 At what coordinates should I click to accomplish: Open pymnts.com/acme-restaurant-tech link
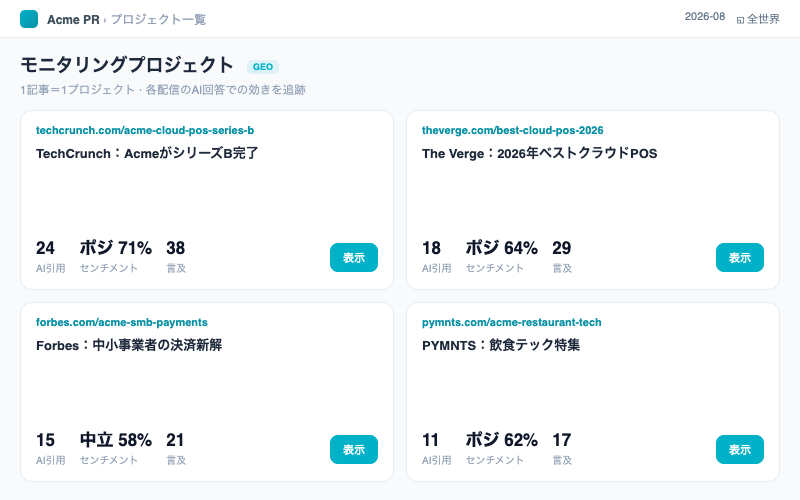point(511,322)
